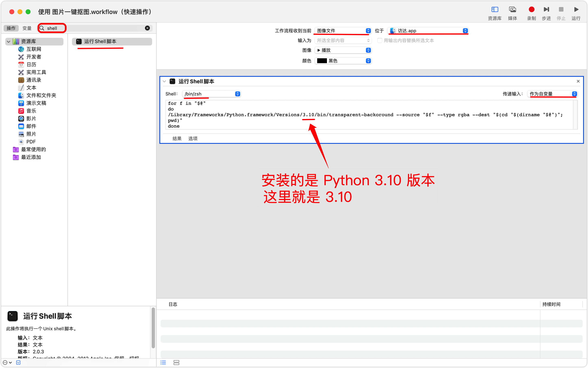Open the 媒体 media browser icon
The width and height of the screenshot is (588, 368).
[x=512, y=10]
